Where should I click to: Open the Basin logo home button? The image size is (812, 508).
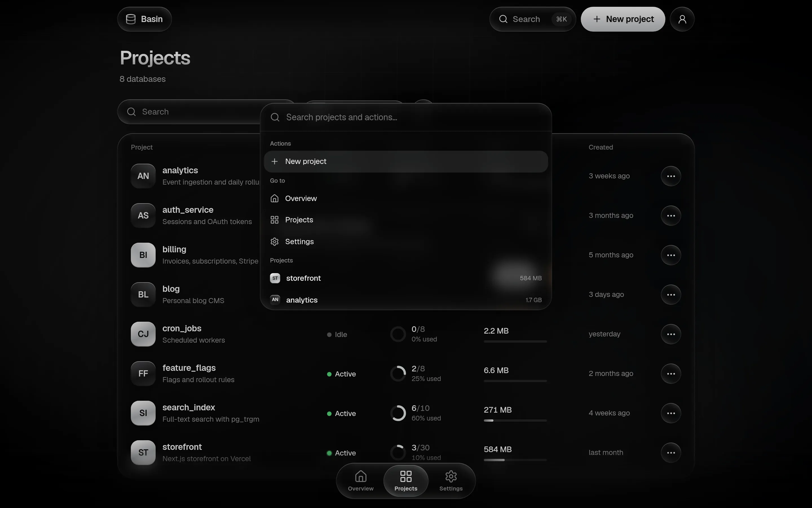point(144,19)
